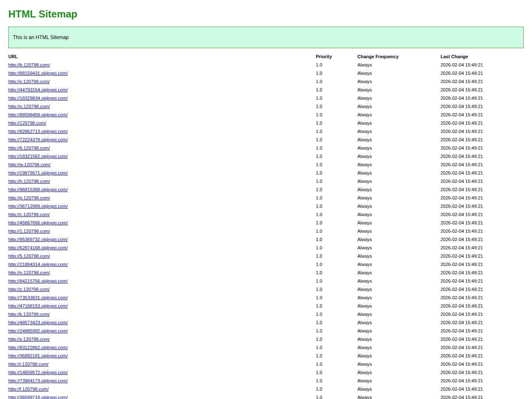Click link http://19879671.okjingxi.com/

pyautogui.click(x=38, y=173)
